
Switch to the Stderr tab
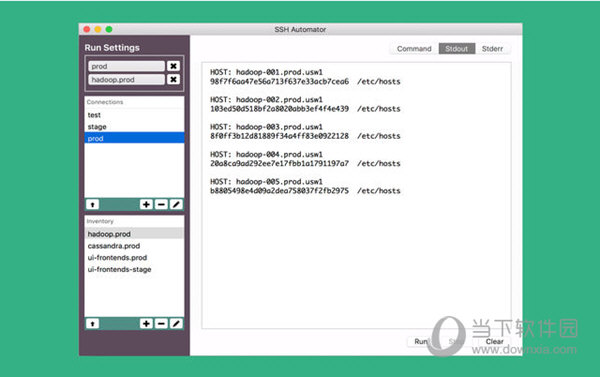[x=492, y=49]
